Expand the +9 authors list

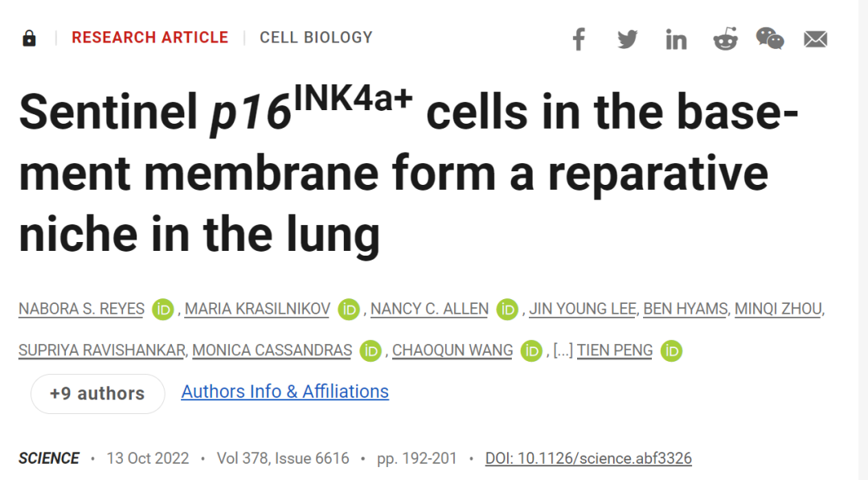(97, 393)
